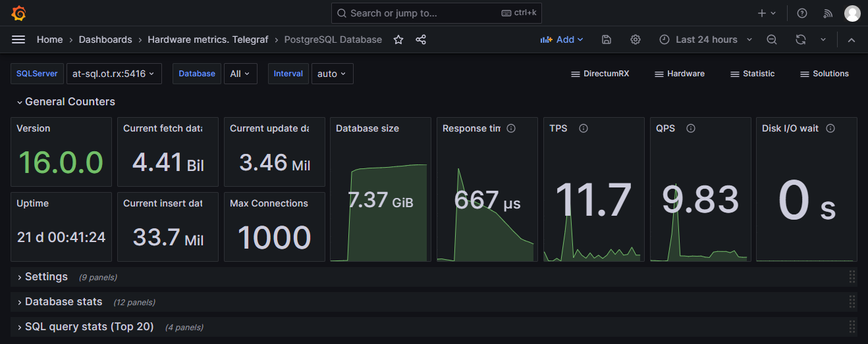Viewport: 868px width, 344px height.
Task: Zoom out the time range
Action: coord(772,39)
